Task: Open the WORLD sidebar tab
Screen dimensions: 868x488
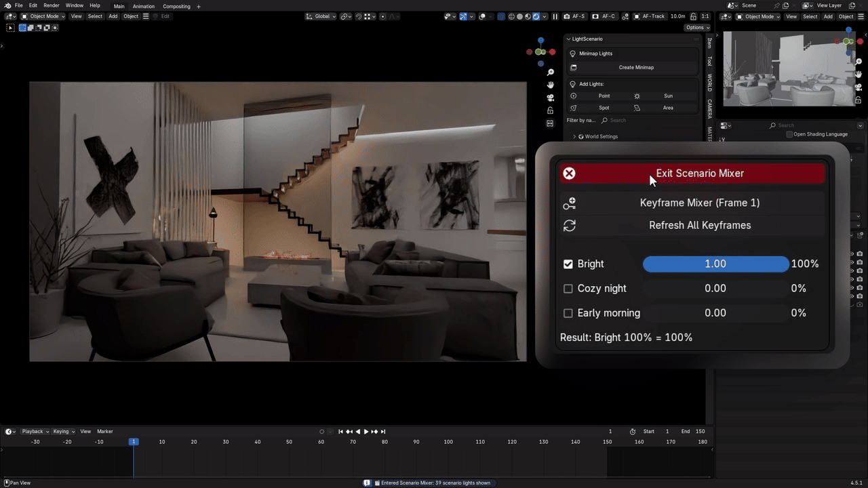Action: (710, 83)
